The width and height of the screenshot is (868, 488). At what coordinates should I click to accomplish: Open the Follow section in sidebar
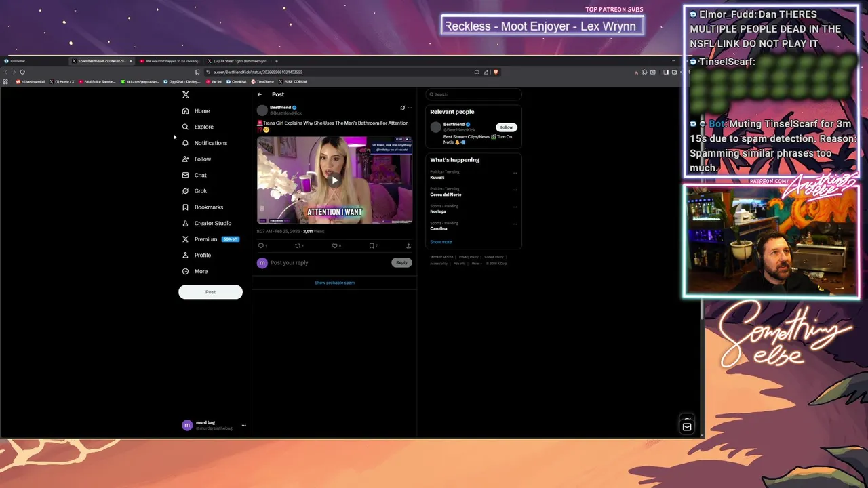click(x=196, y=159)
